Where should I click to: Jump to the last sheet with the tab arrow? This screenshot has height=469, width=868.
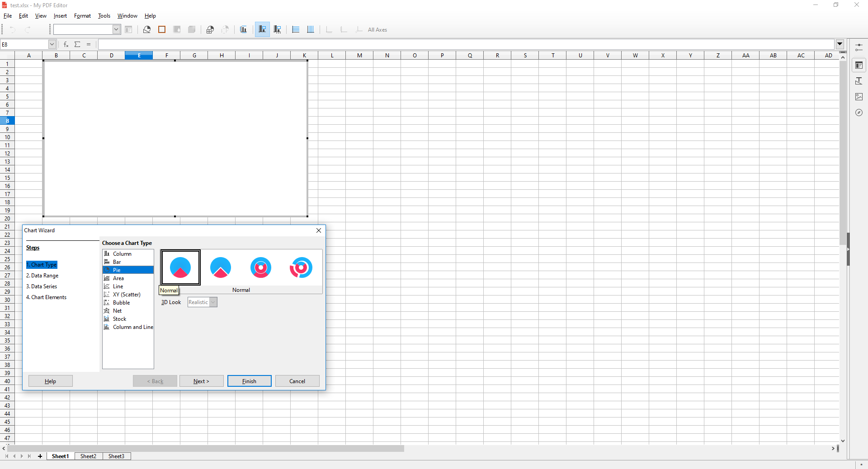click(29, 456)
